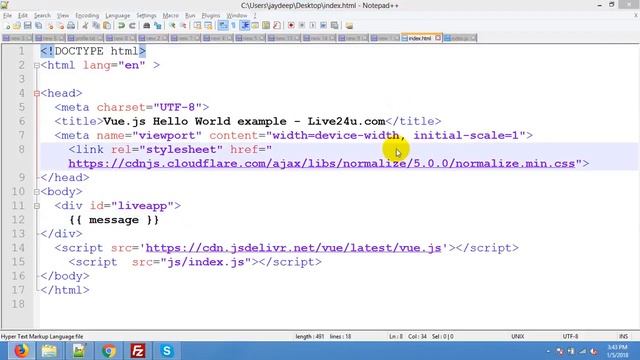Click the Print toolbar icon

click(71, 26)
